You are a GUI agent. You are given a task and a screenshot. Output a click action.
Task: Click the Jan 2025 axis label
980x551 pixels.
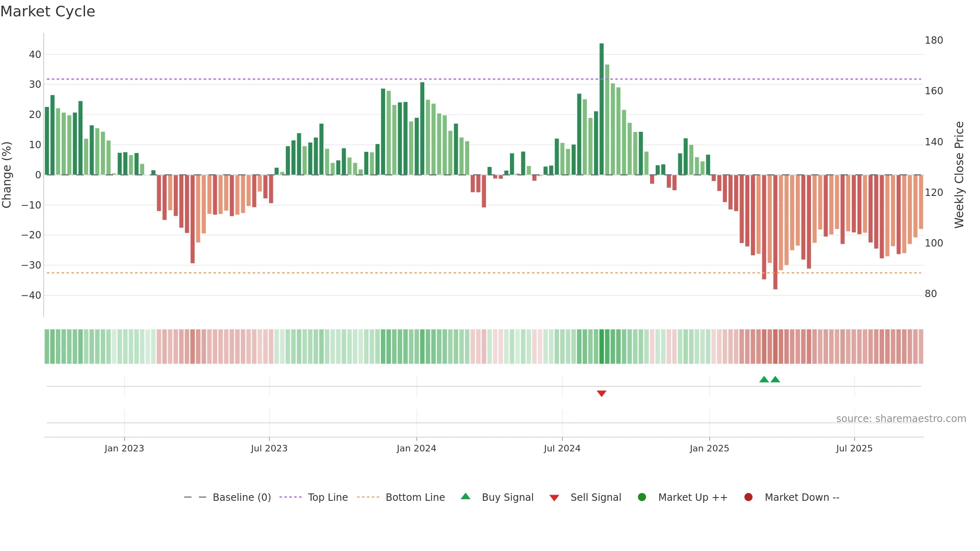click(x=709, y=448)
